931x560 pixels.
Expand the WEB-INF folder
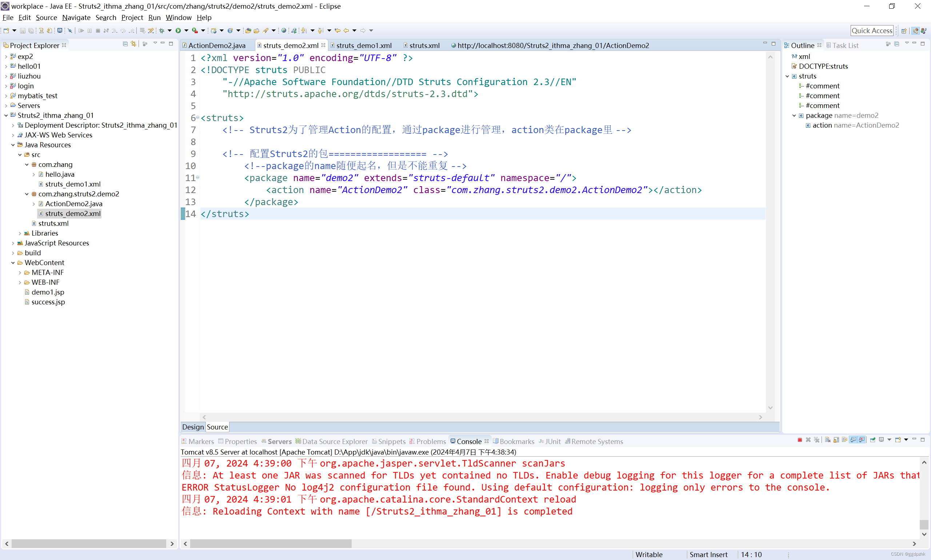point(20,282)
